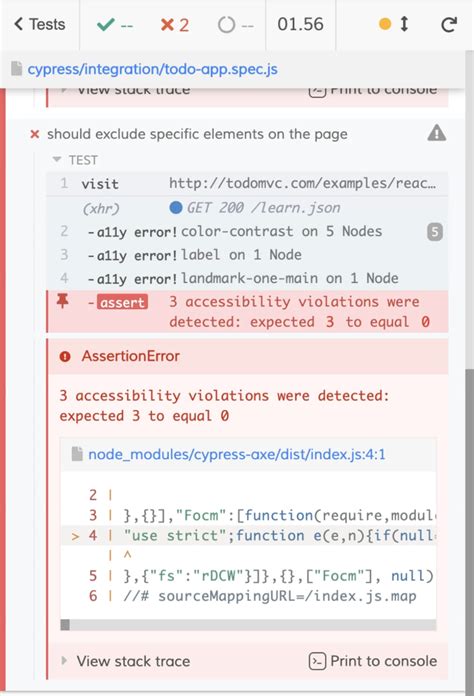Open the cypress-axe index.js file link

pyautogui.click(x=237, y=455)
